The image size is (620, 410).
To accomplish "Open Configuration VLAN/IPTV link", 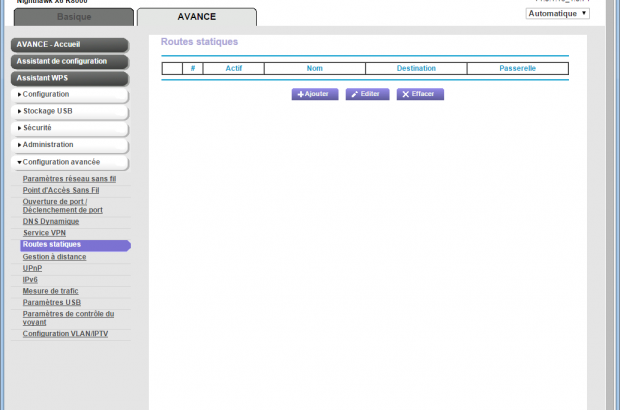I will click(65, 334).
